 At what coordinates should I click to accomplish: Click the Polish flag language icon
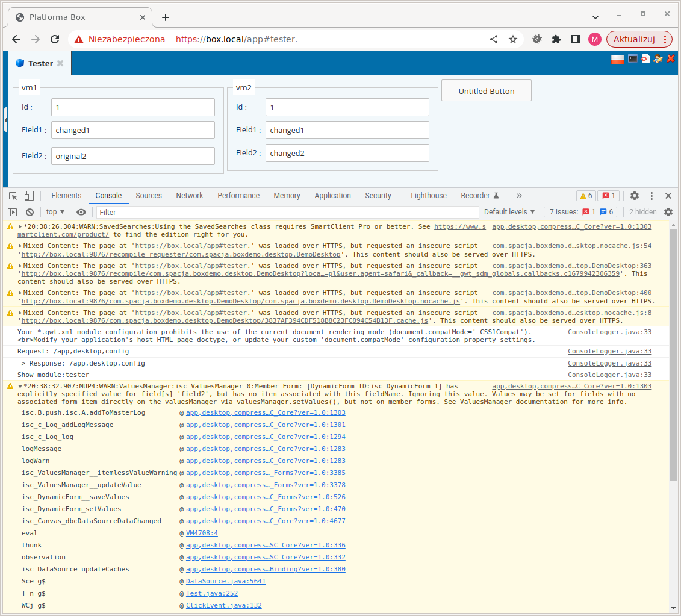point(617,59)
